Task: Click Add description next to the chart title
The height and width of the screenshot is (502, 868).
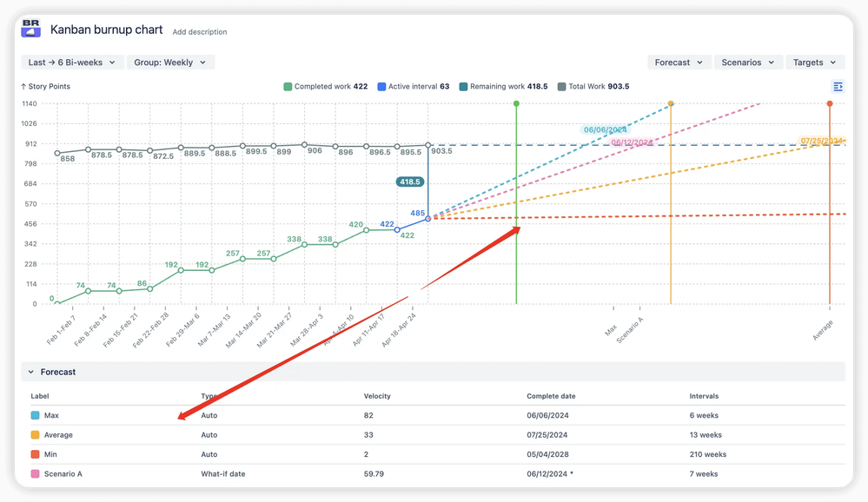Action: (199, 32)
